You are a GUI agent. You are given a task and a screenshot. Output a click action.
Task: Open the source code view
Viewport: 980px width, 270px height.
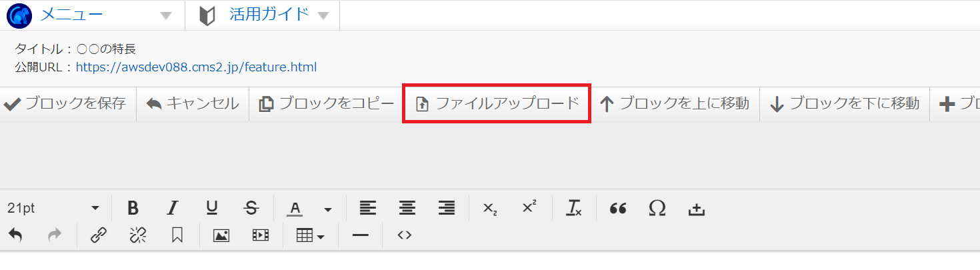(404, 235)
